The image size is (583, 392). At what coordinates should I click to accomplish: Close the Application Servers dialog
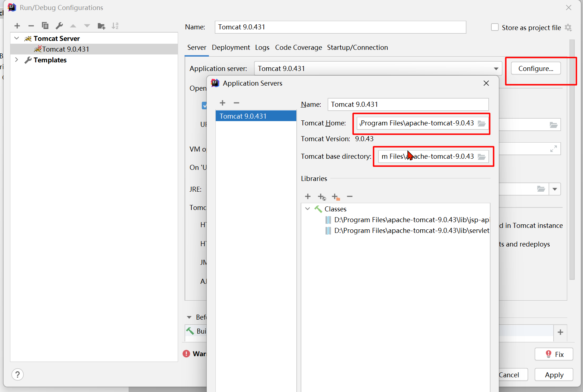[x=486, y=83]
